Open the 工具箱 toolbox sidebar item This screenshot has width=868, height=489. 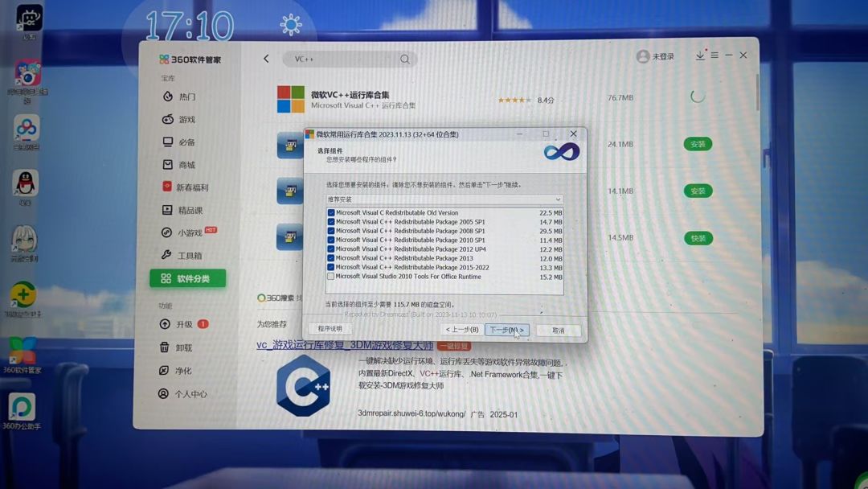point(182,255)
